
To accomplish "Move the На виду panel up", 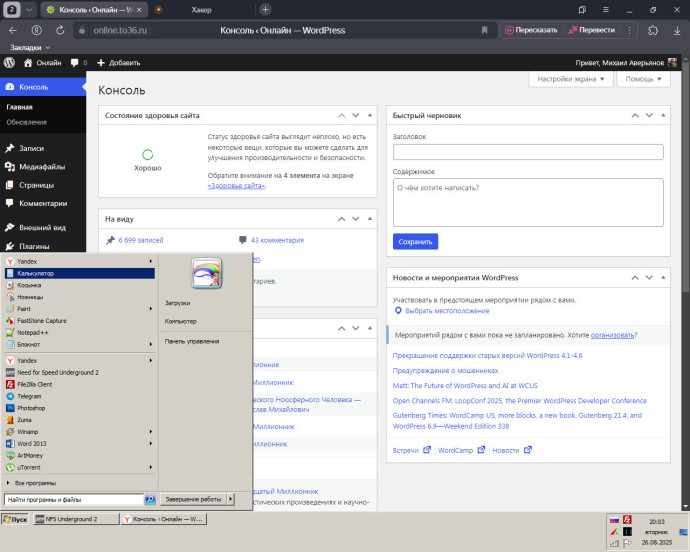I will tap(341, 219).
